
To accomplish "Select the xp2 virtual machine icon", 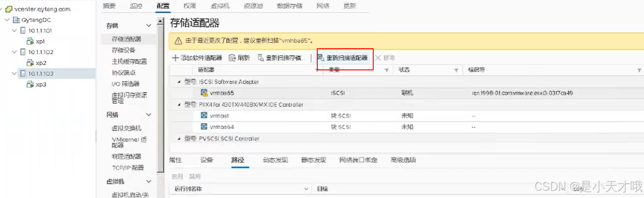I will pos(31,63).
